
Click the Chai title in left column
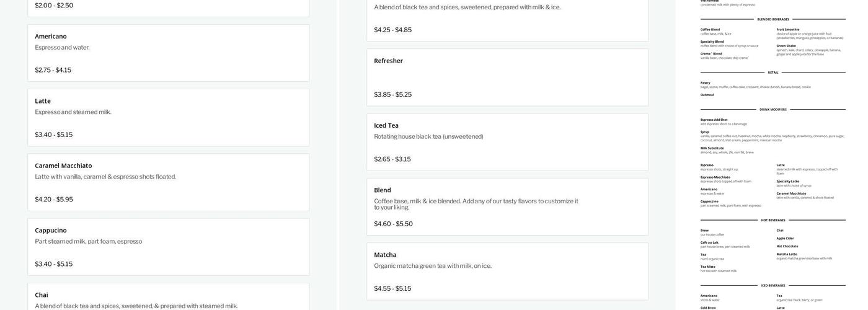pyautogui.click(x=42, y=295)
